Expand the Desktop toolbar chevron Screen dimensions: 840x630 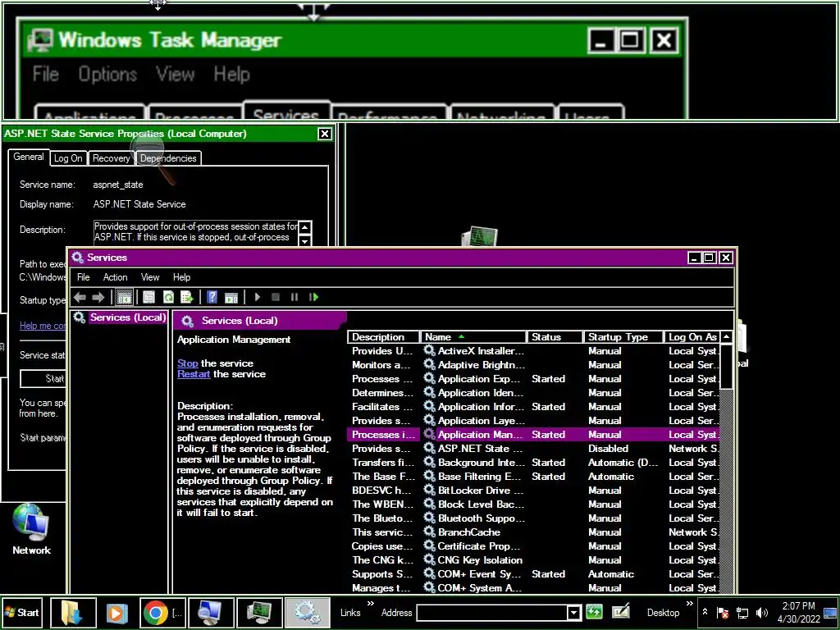[x=689, y=604]
